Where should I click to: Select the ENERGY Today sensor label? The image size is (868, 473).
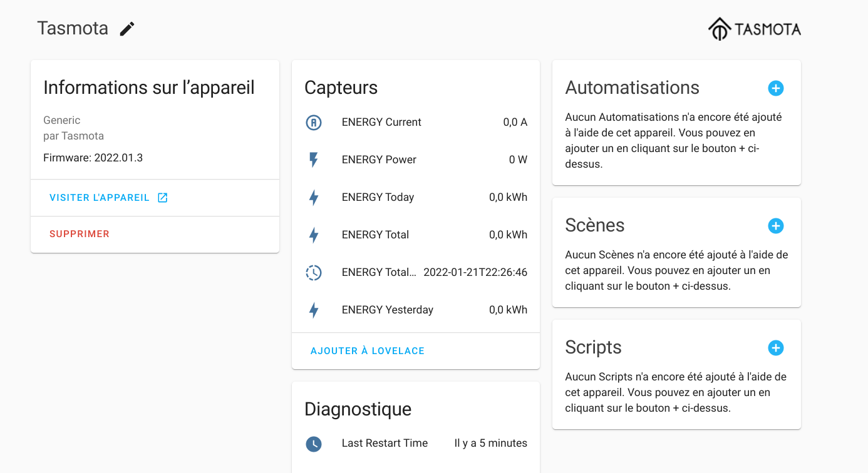point(378,197)
